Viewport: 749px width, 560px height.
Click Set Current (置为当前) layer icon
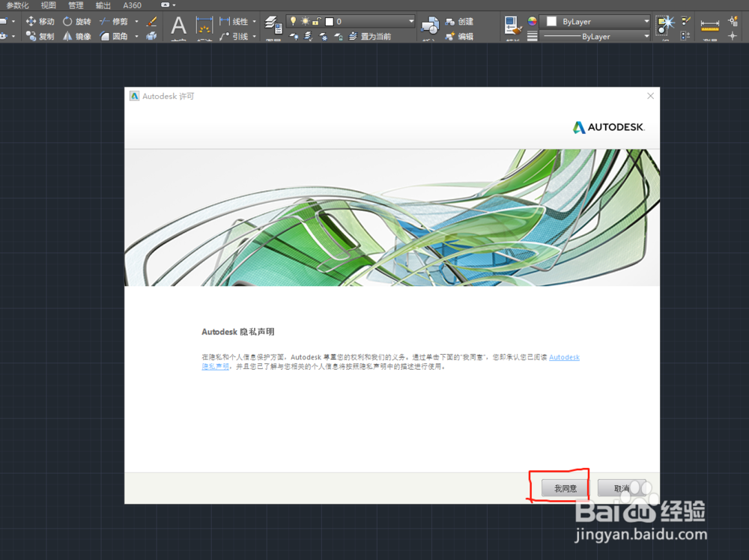point(370,36)
